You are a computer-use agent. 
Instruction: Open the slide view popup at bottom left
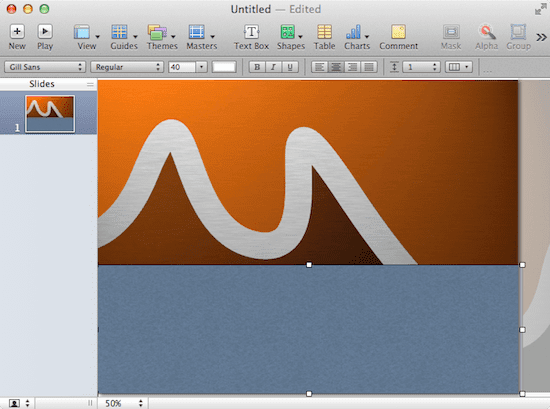[19, 403]
